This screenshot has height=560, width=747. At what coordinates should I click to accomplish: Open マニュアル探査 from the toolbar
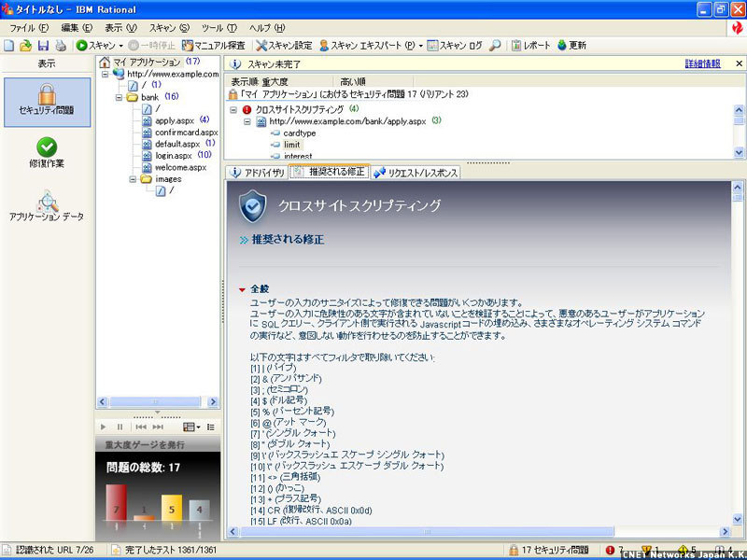214,45
